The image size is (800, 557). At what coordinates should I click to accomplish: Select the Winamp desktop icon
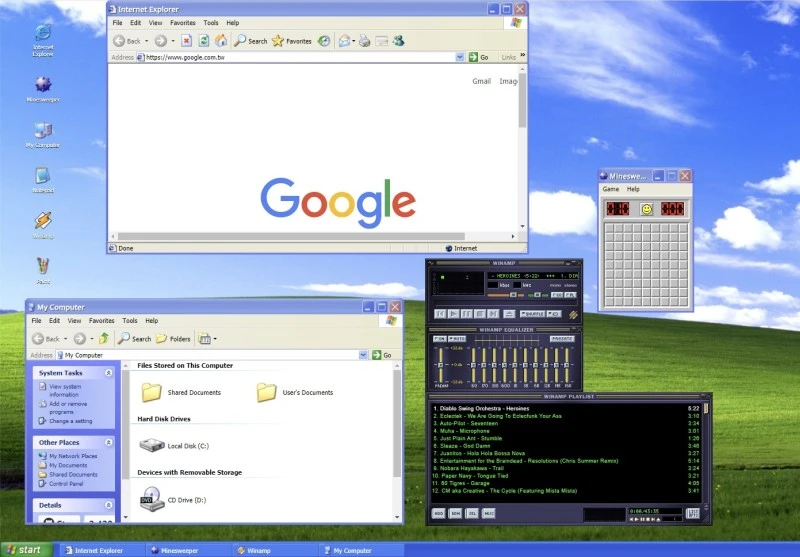[43, 225]
